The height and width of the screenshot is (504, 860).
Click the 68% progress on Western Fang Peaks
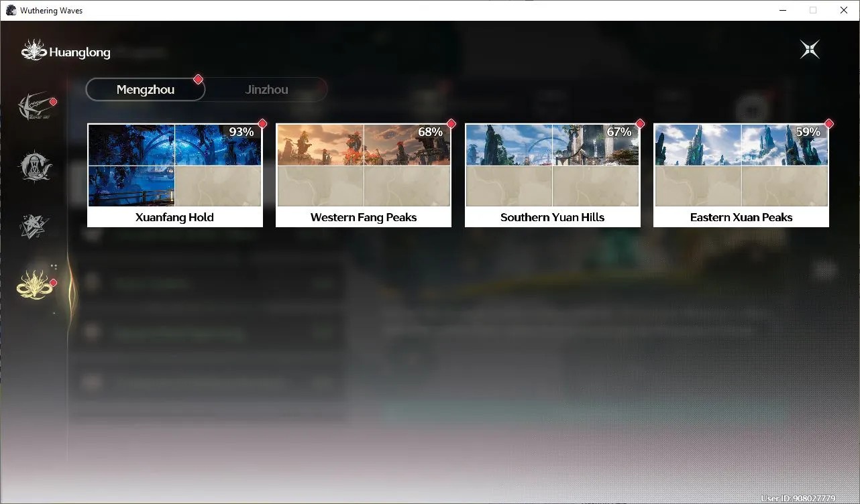430,132
